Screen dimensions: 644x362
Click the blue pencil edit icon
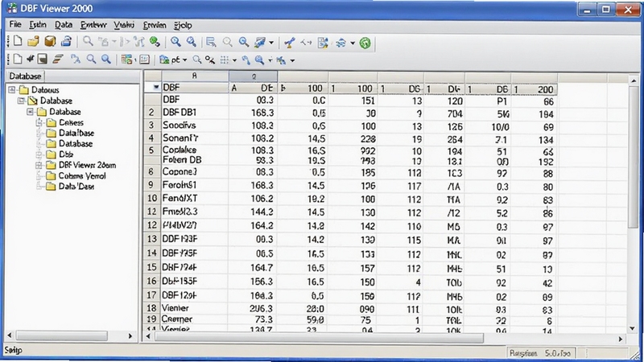click(x=259, y=43)
